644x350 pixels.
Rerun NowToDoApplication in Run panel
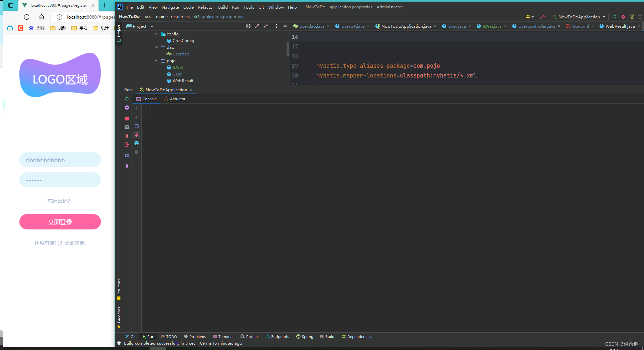click(x=127, y=99)
